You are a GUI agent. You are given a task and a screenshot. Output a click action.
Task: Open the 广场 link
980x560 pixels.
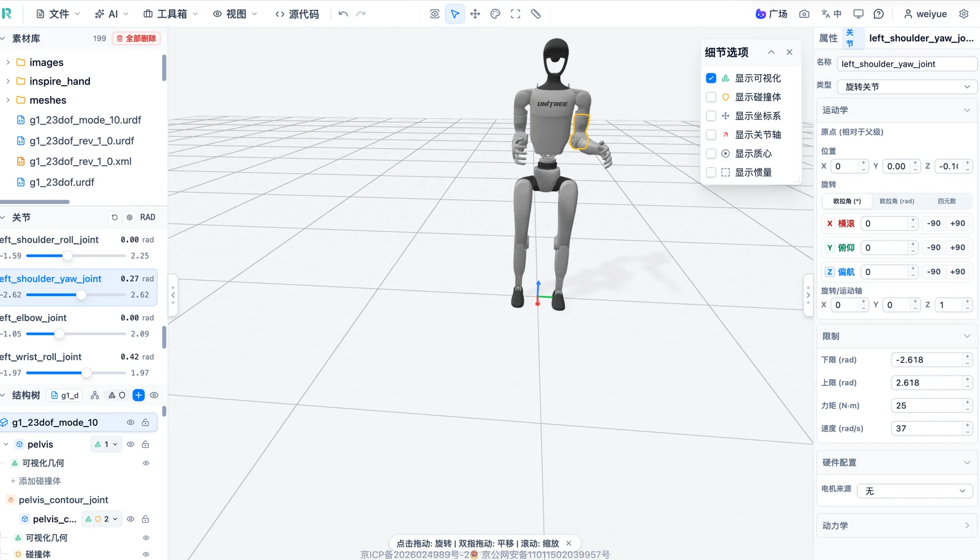tap(772, 13)
